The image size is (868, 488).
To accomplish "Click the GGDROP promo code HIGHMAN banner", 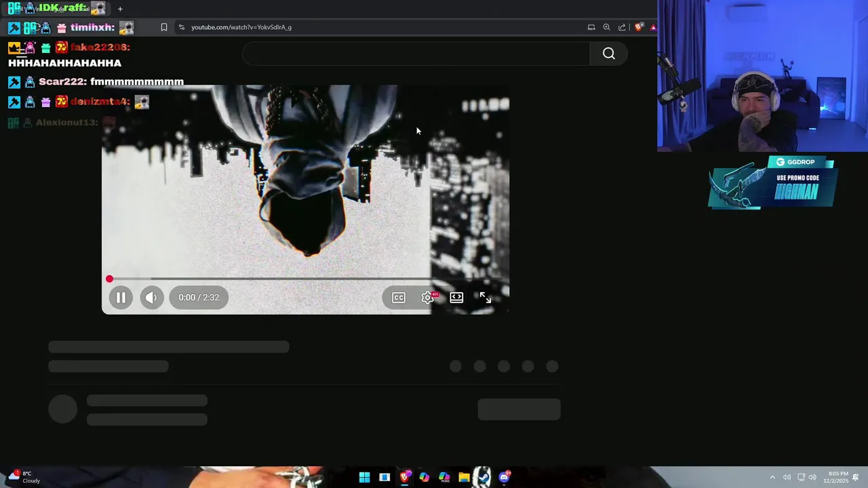I will [x=773, y=182].
